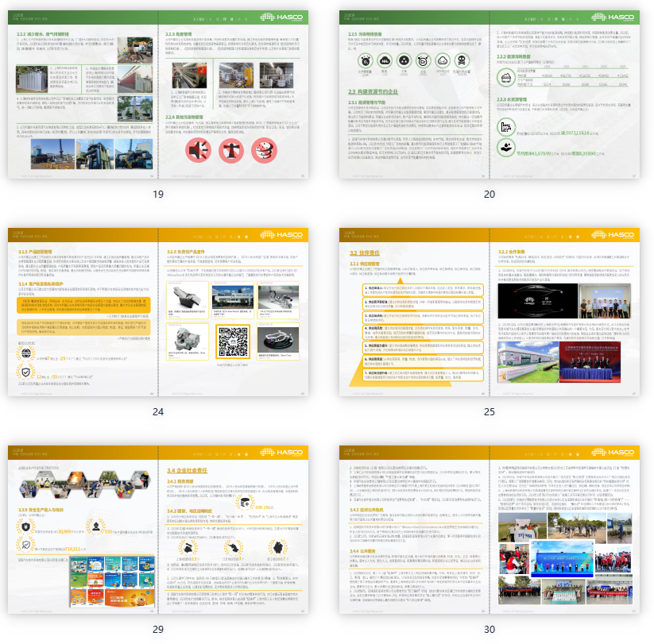Click the muted speaker noise icon on page 19

pos(197,148)
